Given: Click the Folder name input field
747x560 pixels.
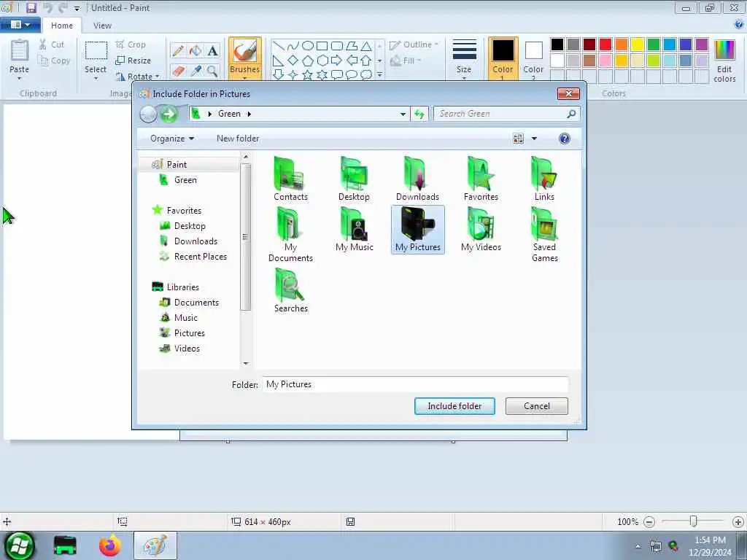Looking at the screenshot, I should pos(415,384).
